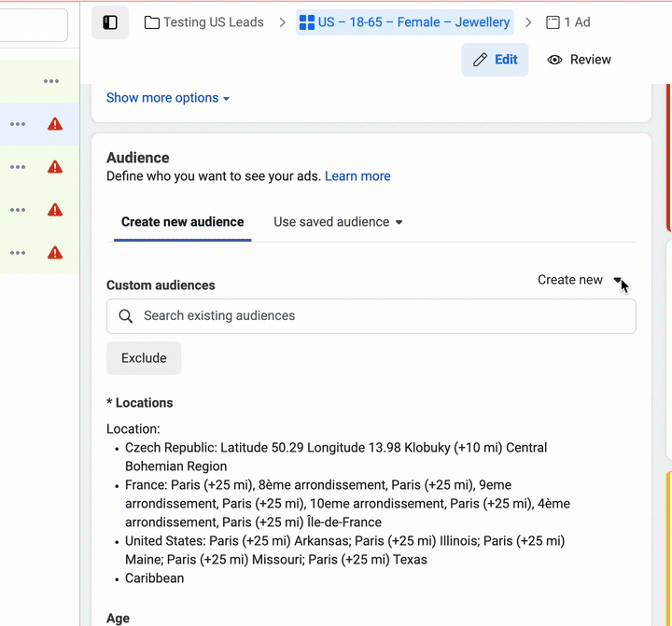The height and width of the screenshot is (626, 672).
Task: Open the Testing US Leads campaign breadcrumb
Action: click(204, 22)
